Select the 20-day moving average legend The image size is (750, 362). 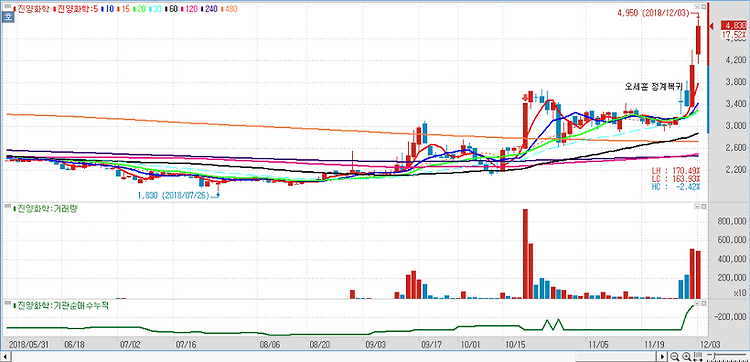coord(139,9)
